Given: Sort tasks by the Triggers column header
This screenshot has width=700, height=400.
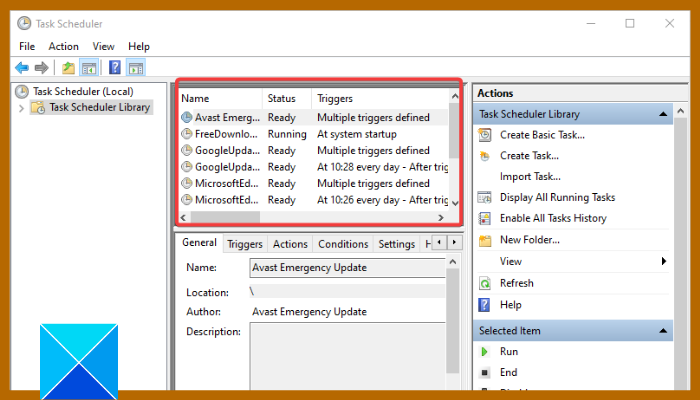Looking at the screenshot, I should pos(380,99).
